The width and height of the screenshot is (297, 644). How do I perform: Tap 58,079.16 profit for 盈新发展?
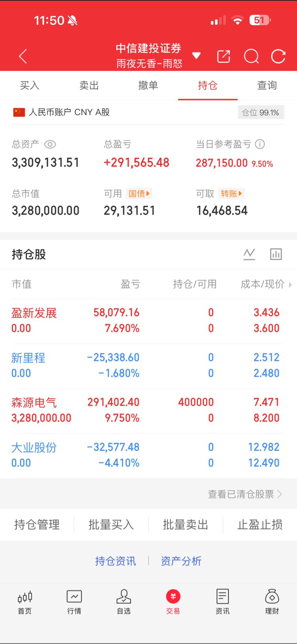[116, 313]
